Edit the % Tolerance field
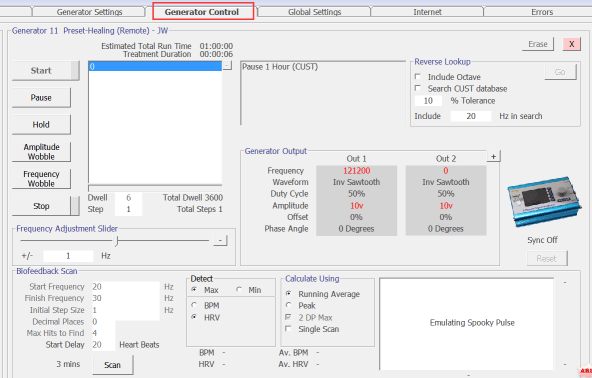This screenshot has width=592, height=378. click(x=428, y=101)
